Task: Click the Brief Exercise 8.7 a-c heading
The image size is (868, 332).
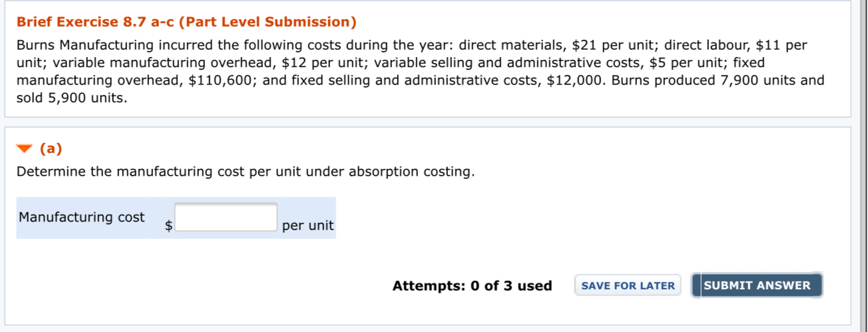Action: [186, 22]
